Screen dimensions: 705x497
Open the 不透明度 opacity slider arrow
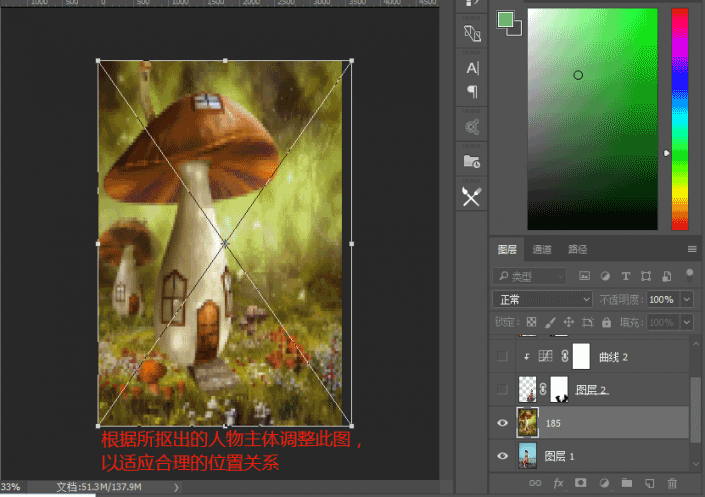[x=687, y=300]
